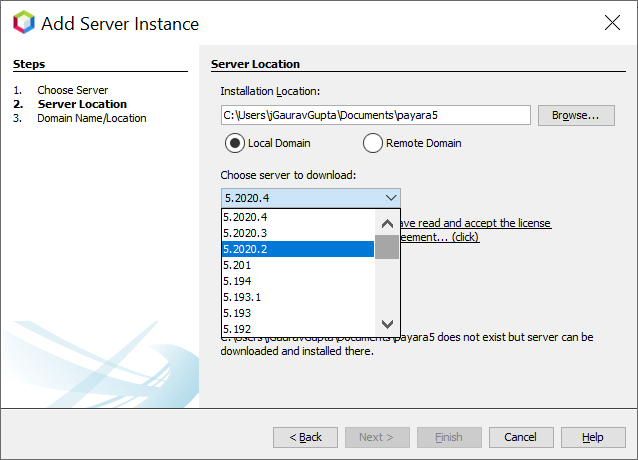Select version 5.194 in dropdown list

coord(298,281)
